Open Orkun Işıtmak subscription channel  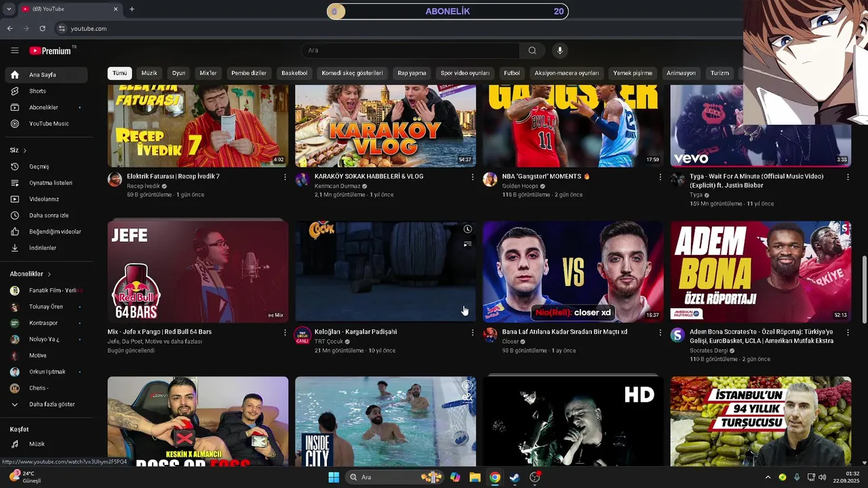[47, 372]
